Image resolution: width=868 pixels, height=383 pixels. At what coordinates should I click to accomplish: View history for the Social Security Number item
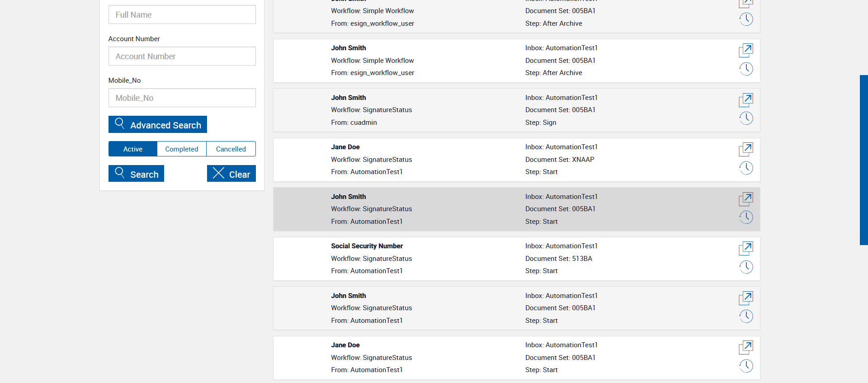[x=746, y=267]
